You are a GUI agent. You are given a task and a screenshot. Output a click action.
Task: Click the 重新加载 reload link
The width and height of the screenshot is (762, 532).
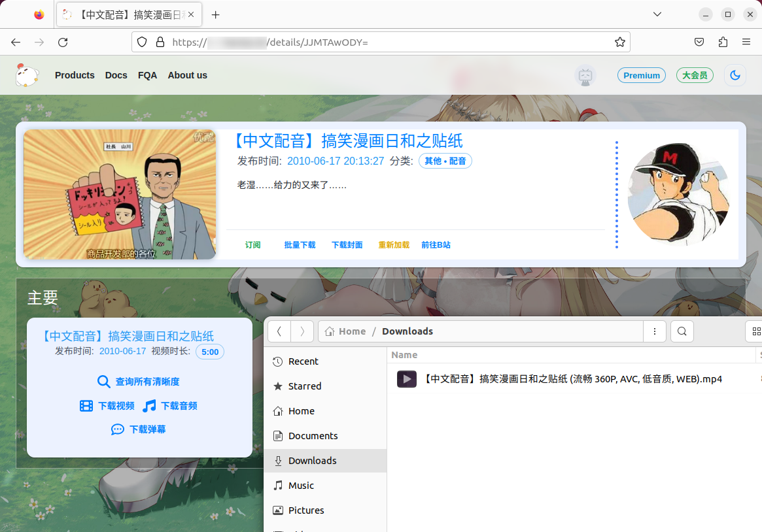click(394, 244)
